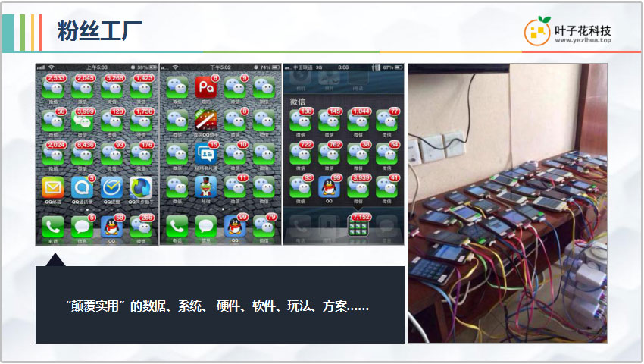Click the photo of phones on the table
The image size is (644, 364).
508,203
